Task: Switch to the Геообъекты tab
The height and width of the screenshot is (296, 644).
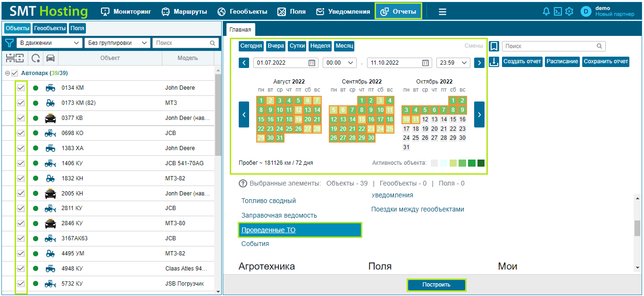Action: tap(50, 28)
